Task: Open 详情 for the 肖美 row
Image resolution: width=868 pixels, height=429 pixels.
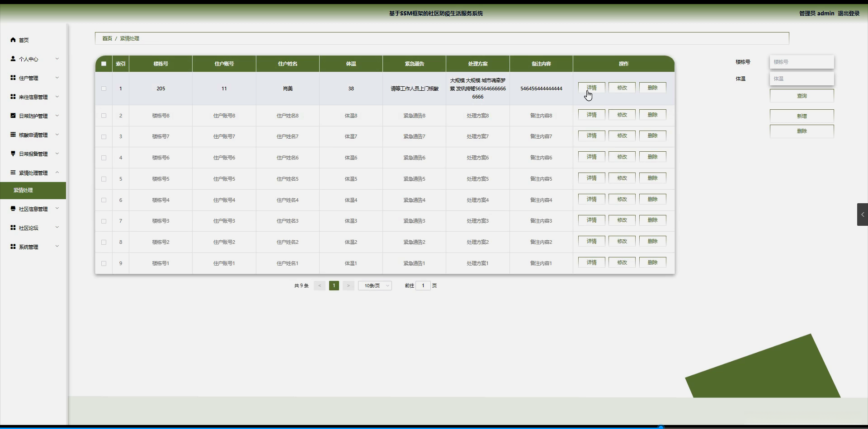Action: click(x=592, y=88)
